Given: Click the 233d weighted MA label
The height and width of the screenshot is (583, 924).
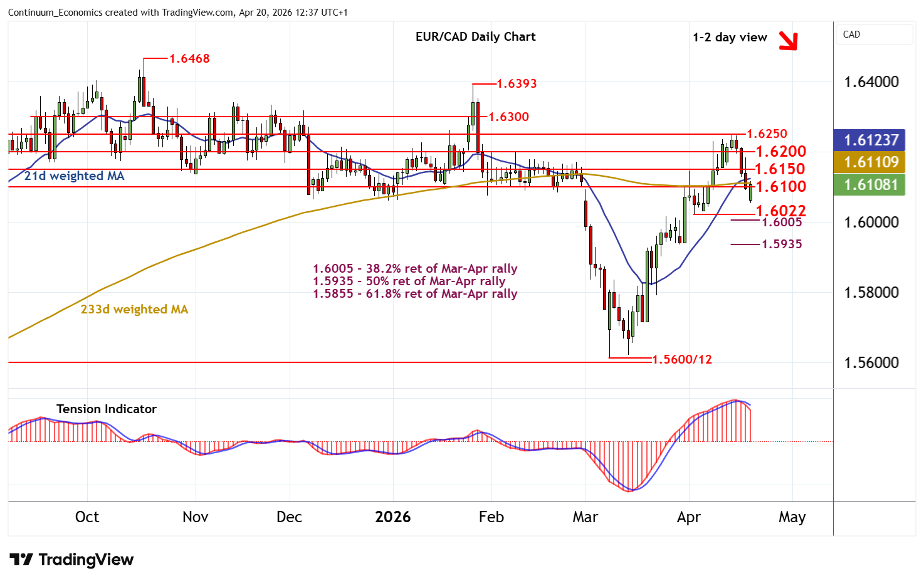Looking at the screenshot, I should click(x=134, y=309).
